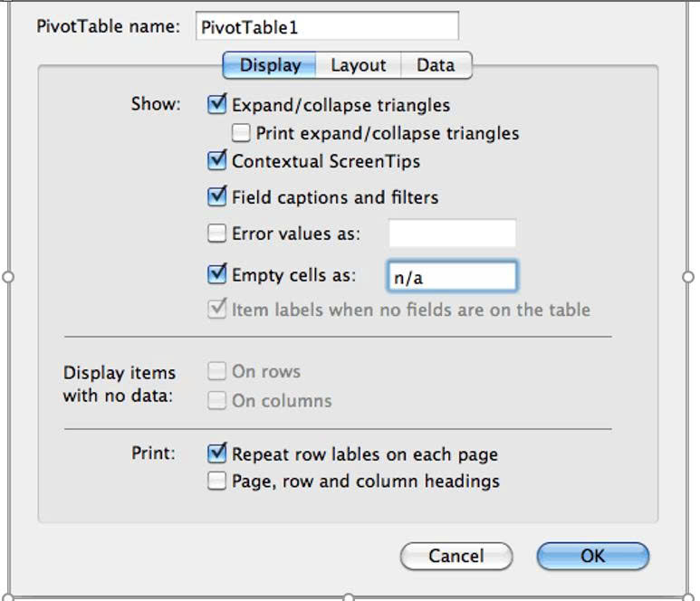Click the right-side resize handle of the dialog
Viewport: 700px width, 601px height.
(687, 277)
